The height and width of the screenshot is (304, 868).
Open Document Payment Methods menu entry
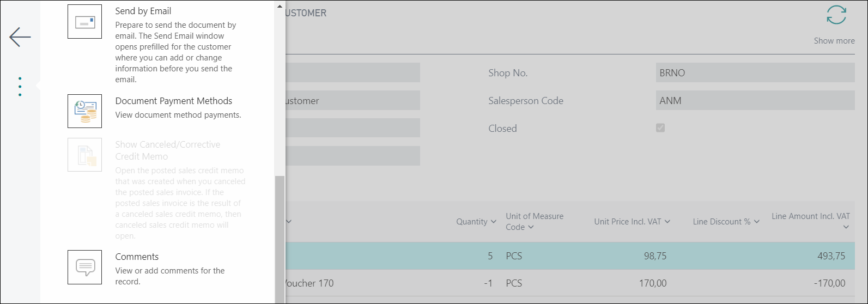pos(173,101)
